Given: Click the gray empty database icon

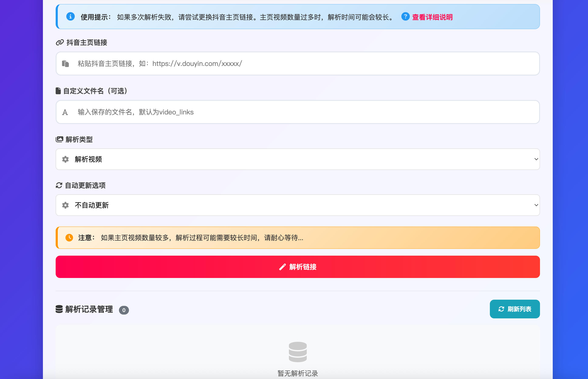Looking at the screenshot, I should (x=298, y=352).
